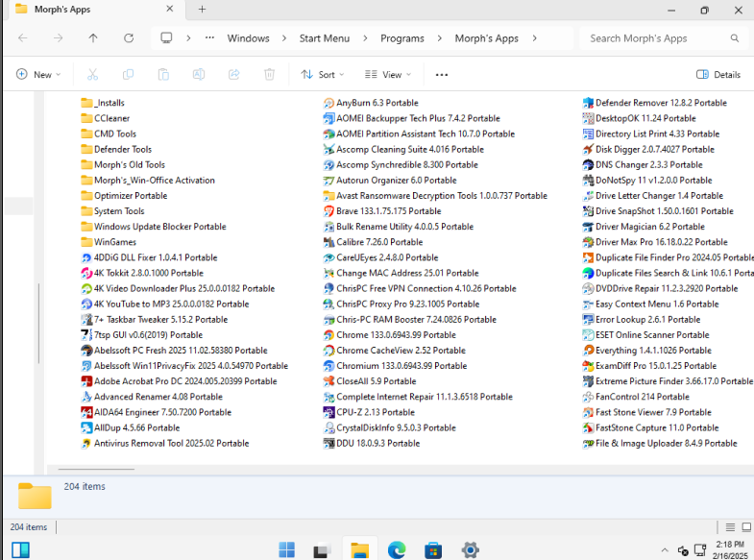Close the Morph's Apps tab
Screen dimensions: 754x560
[x=169, y=9]
